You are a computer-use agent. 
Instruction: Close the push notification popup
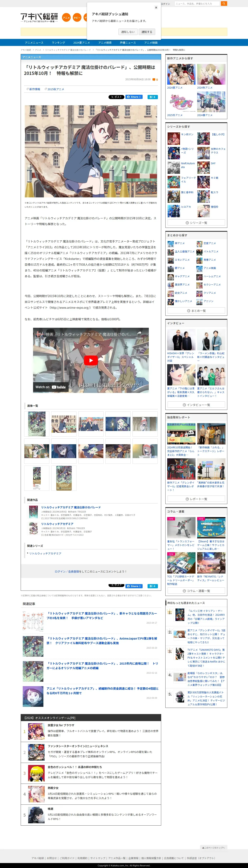pos(156,7)
